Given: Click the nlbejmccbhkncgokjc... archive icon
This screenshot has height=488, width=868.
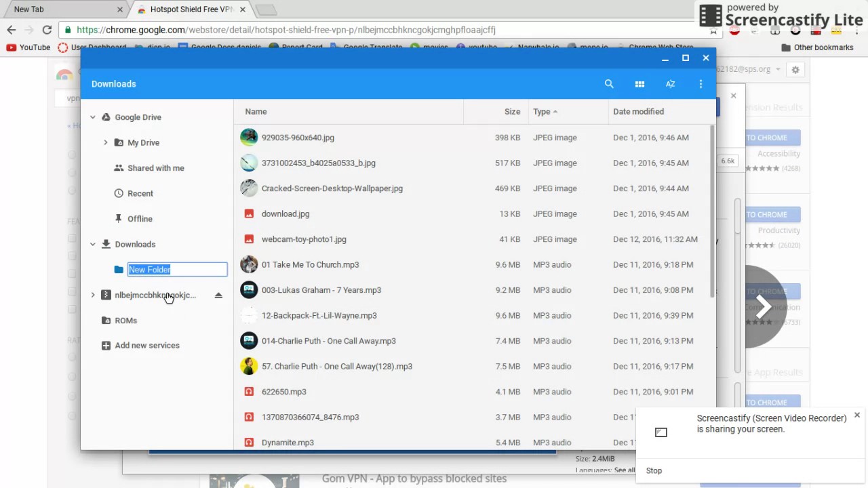Looking at the screenshot, I should (106, 296).
